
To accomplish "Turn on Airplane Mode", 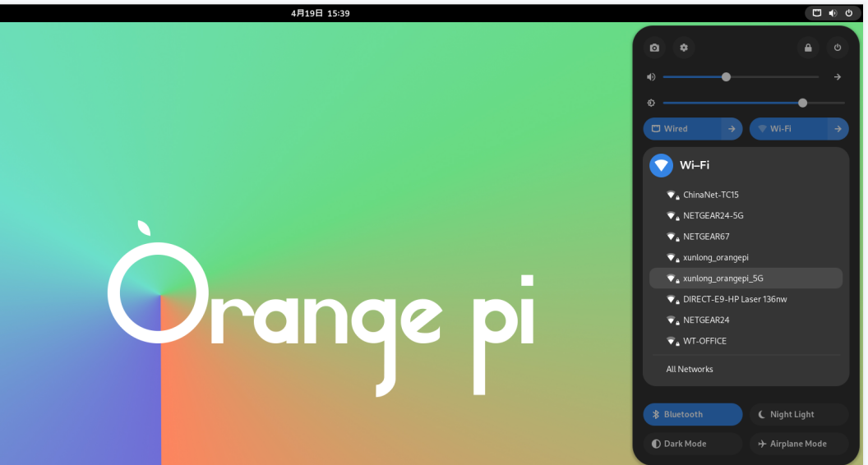I will 799,444.
